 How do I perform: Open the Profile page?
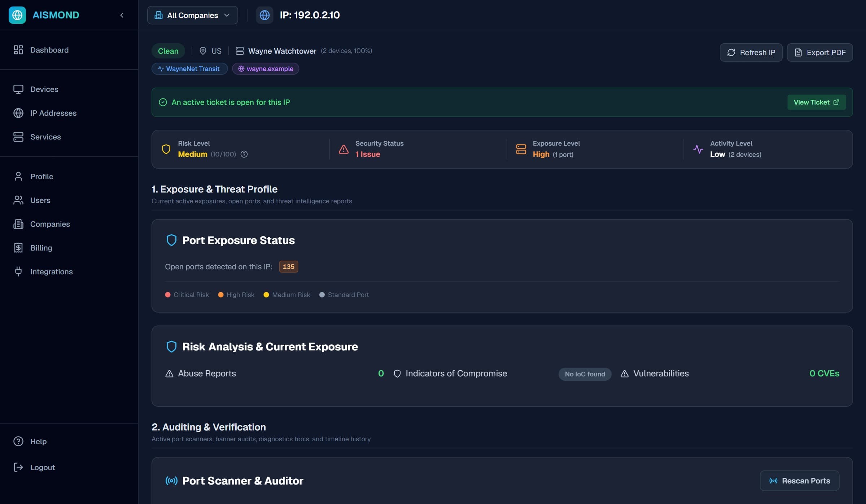tap(69, 176)
